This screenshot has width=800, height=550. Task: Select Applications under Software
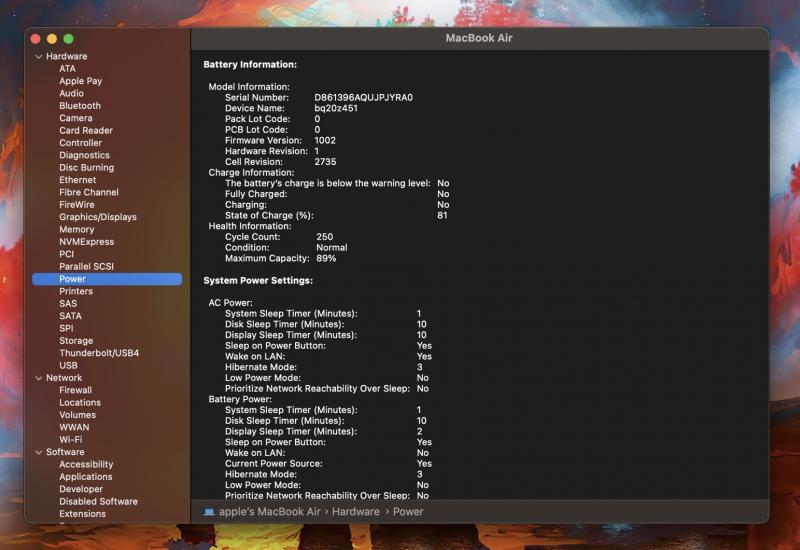pyautogui.click(x=86, y=477)
